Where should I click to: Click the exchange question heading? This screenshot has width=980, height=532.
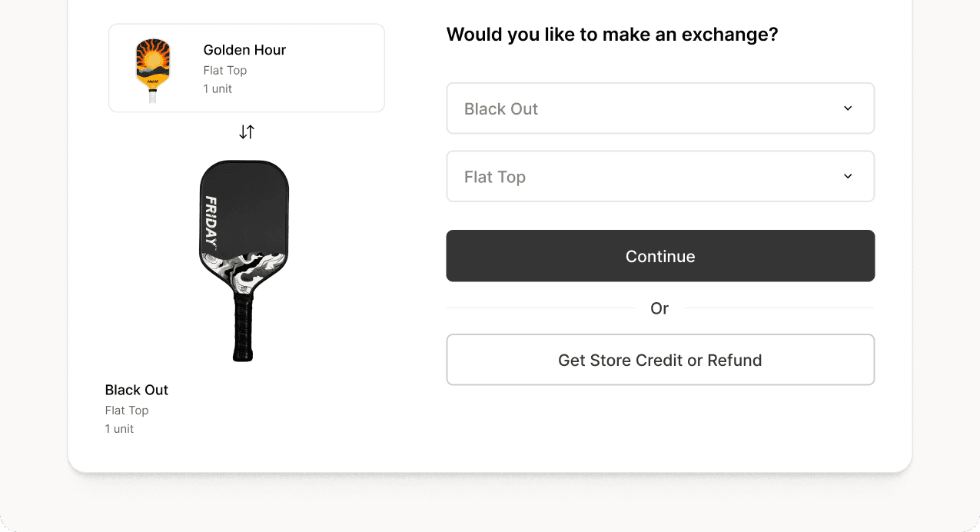[612, 35]
